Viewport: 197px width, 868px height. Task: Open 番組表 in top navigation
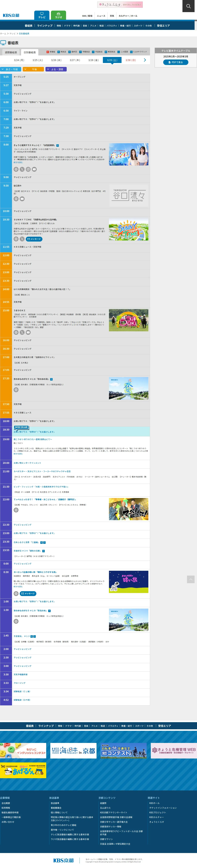(x=29, y=26)
